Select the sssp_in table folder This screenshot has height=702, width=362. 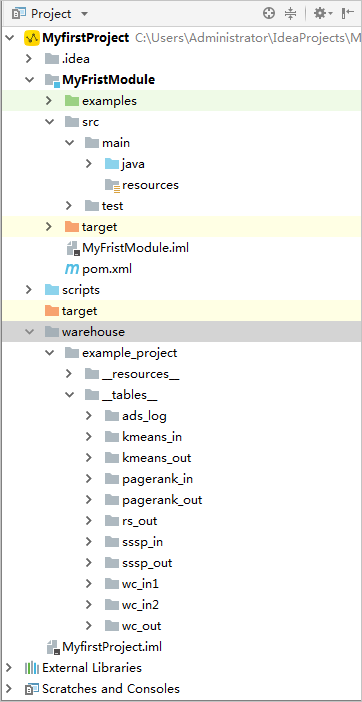(142, 542)
